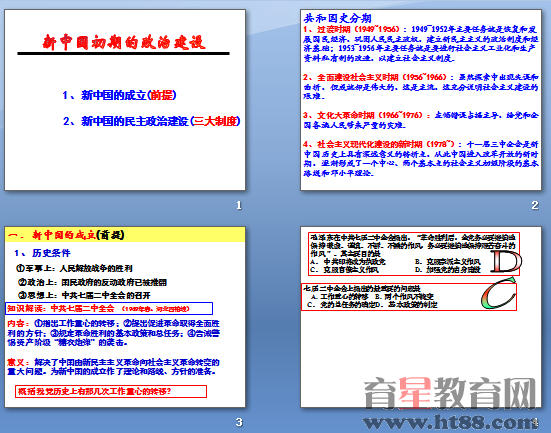The height and width of the screenshot is (433, 551).
Task: Click outline item 1 新中国的成立 on slide 1
Action: 119,95
